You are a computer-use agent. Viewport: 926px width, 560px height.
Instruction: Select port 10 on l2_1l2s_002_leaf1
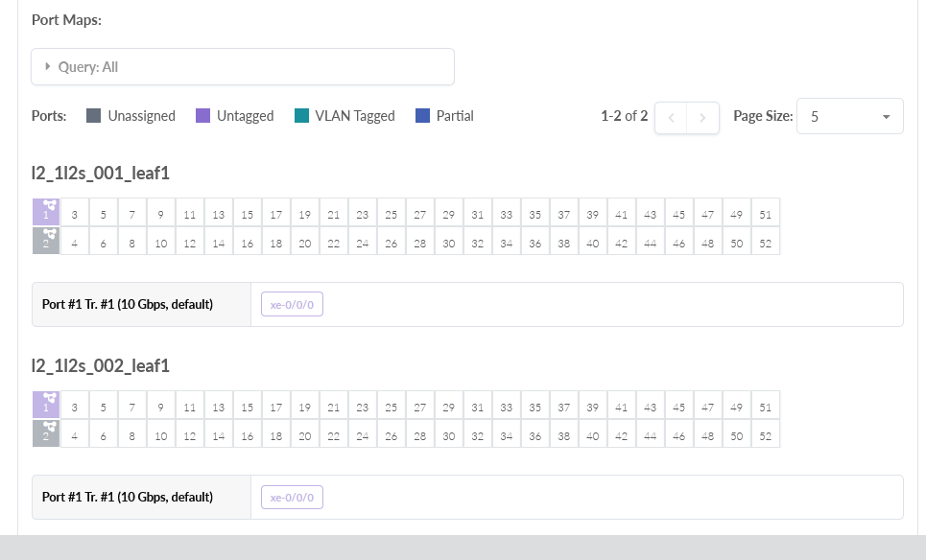160,433
